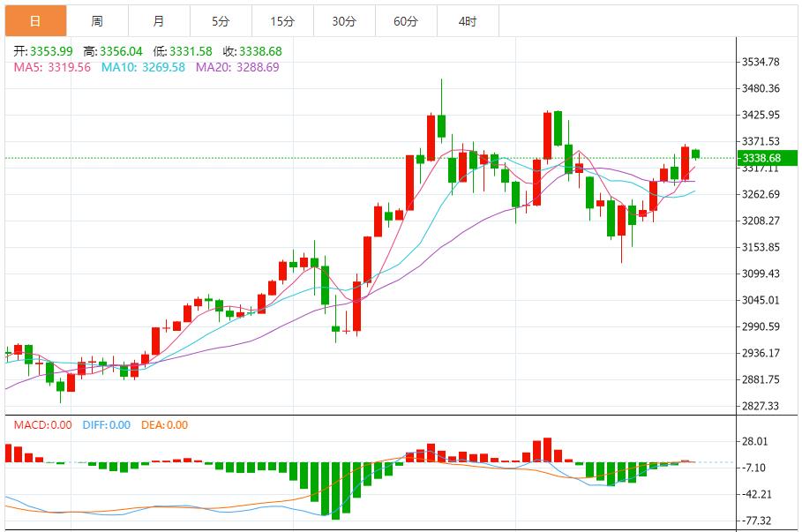Screen dimensions: 802x532
Task: Select the 日 daily chart tab
Action: tap(35, 21)
